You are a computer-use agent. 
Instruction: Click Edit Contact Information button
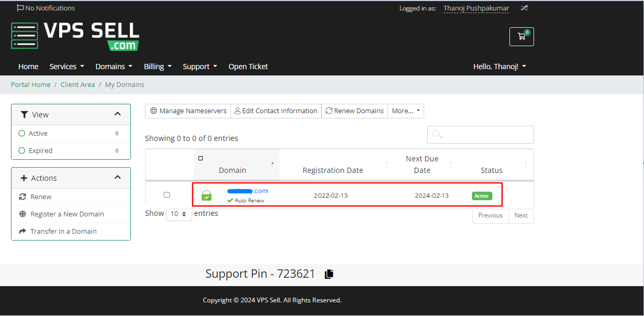[276, 111]
